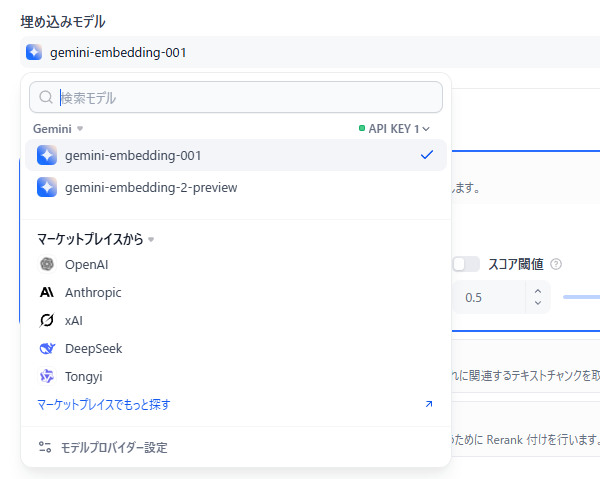Screen dimensions: 600x479
Task: Click the 0.5 score threshold field
Action: coord(489,297)
